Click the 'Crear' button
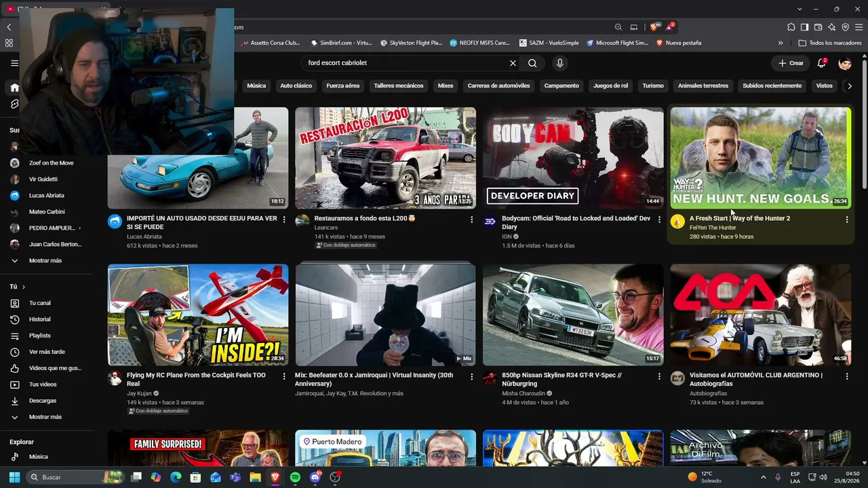The image size is (868, 488). tap(791, 63)
